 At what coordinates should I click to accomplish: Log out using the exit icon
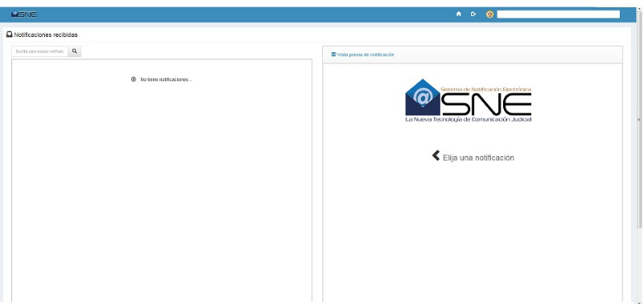473,14
